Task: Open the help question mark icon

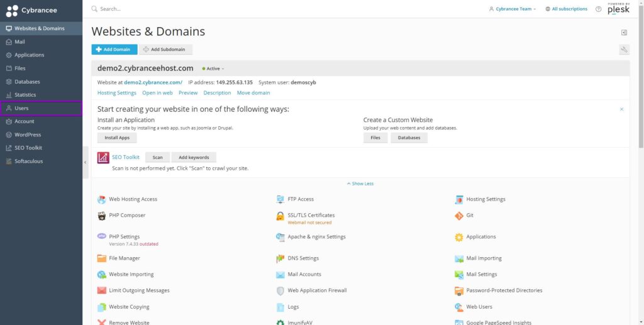Action: click(x=599, y=9)
